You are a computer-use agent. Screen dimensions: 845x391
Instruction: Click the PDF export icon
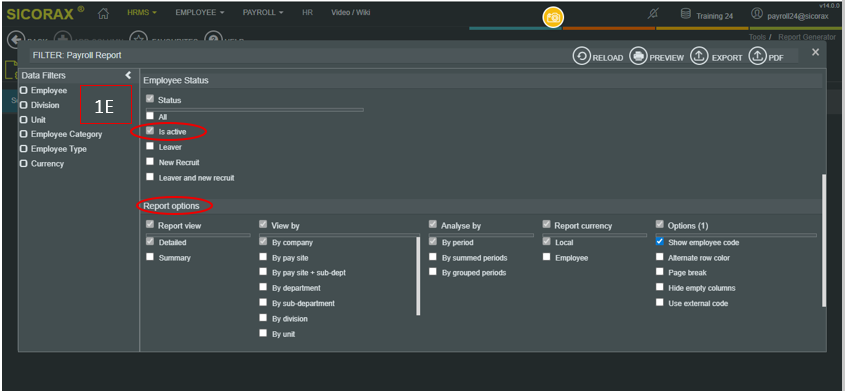pos(758,57)
